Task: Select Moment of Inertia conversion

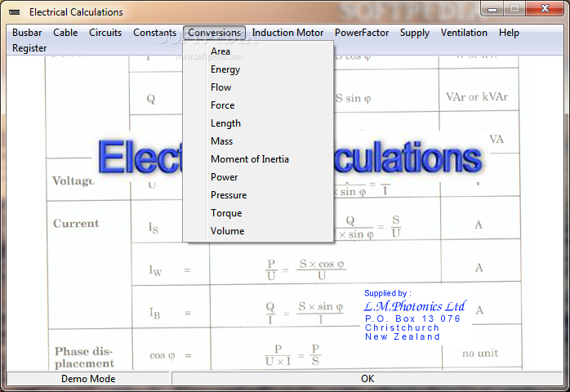Action: tap(258, 159)
